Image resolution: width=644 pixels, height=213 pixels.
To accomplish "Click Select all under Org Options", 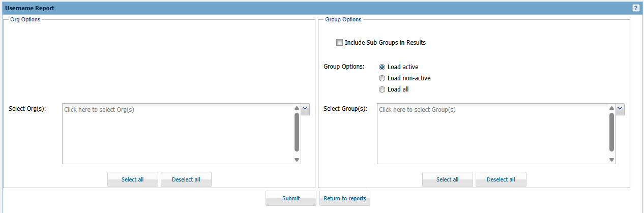I will tap(133, 179).
